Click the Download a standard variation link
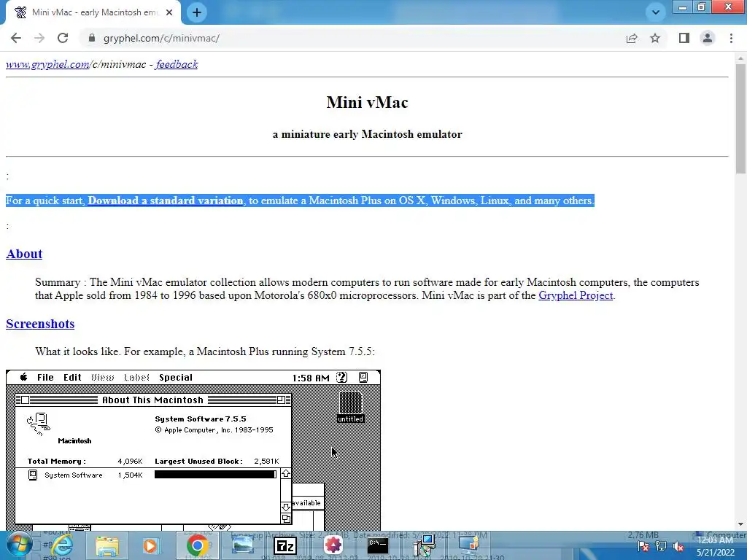The height and width of the screenshot is (560, 747). point(166,201)
